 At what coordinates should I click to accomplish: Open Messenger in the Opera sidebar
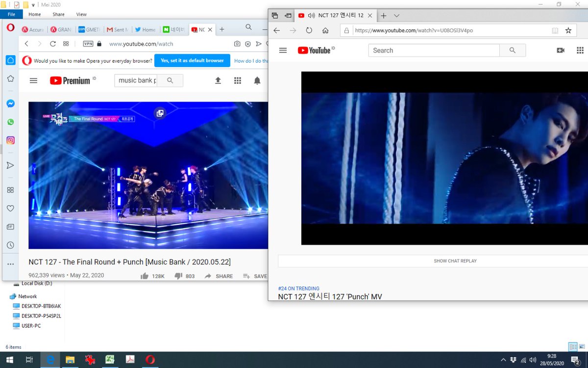(10, 104)
